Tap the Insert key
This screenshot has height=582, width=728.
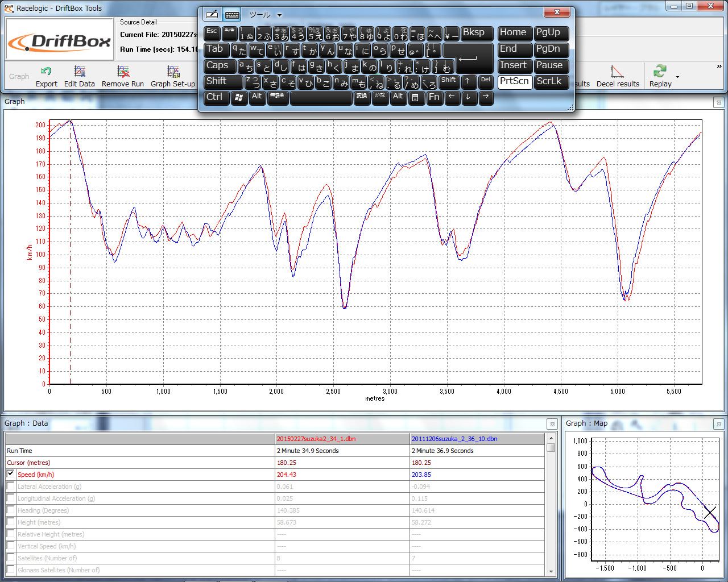pyautogui.click(x=515, y=65)
